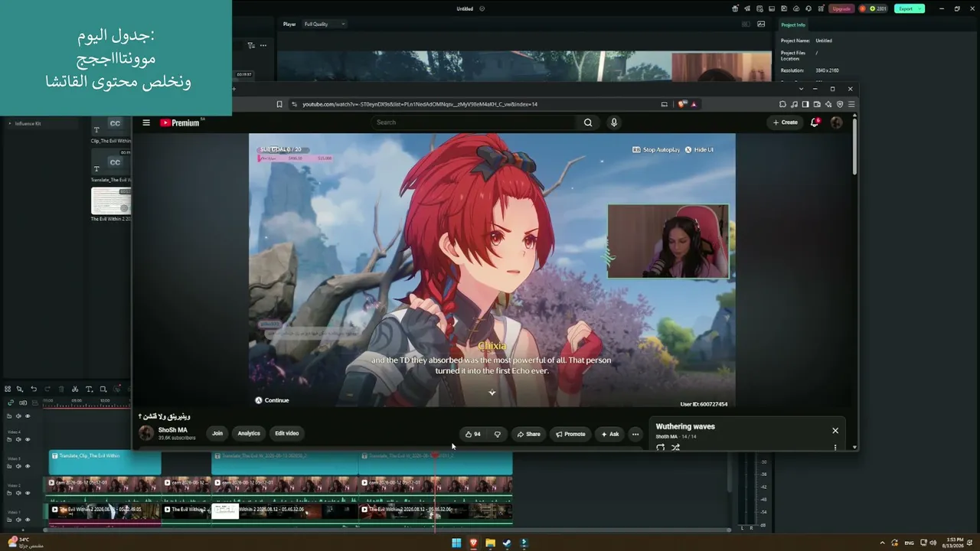Viewport: 980px width, 551px height.
Task: Open the Full Quality playback dropdown
Action: click(x=325, y=24)
